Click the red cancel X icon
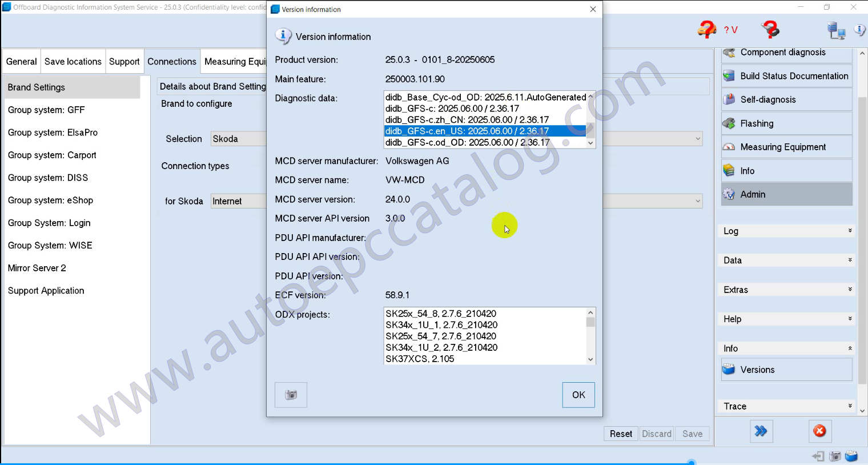This screenshot has height=465, width=868. [819, 431]
